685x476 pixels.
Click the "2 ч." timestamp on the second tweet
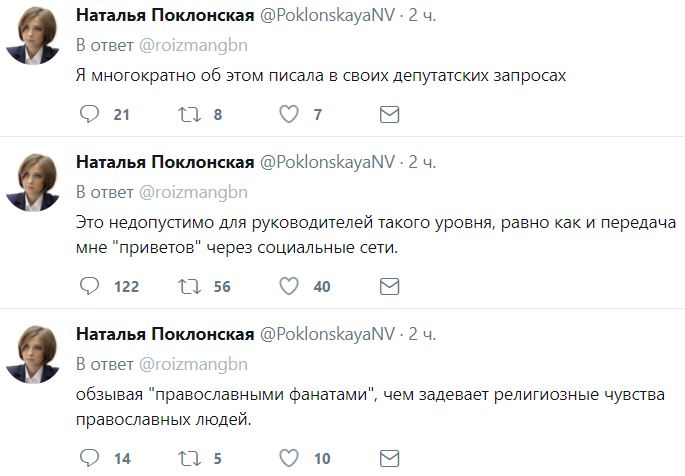coord(423,163)
